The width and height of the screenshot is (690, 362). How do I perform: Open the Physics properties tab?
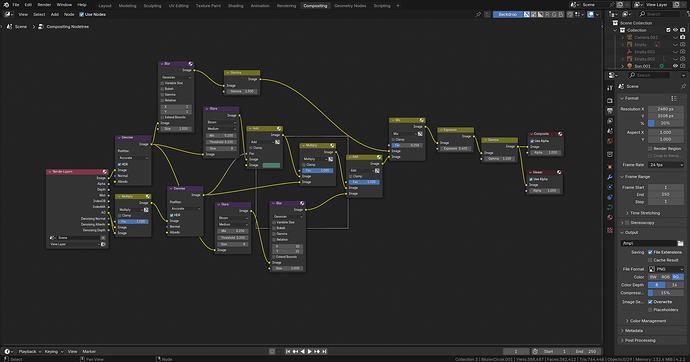(610, 187)
